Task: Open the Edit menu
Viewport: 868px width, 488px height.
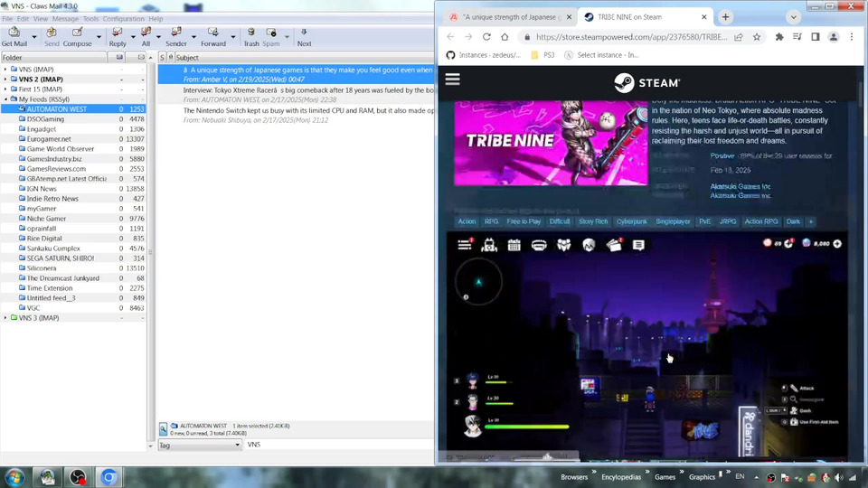Action: [23, 19]
